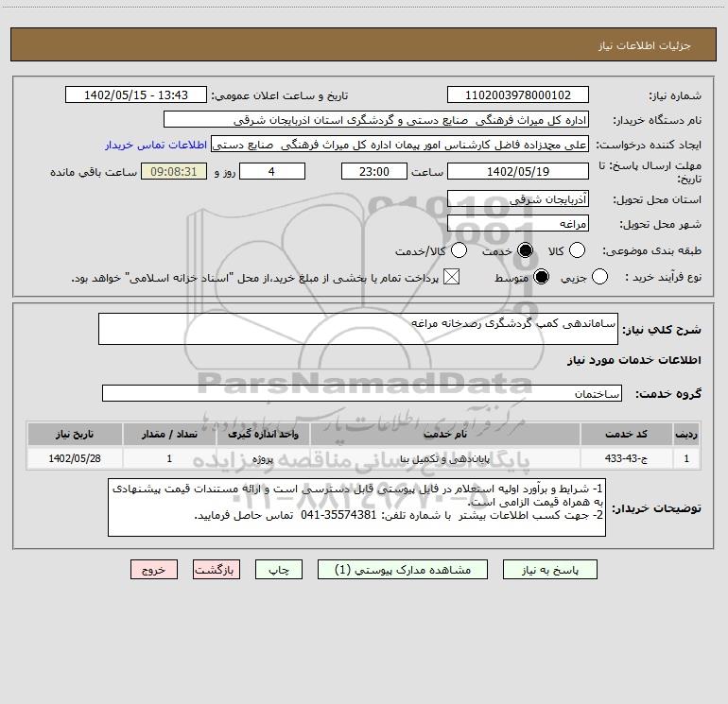Click the buyer organization name field
Image resolution: width=728 pixels, height=704 pixels.
tap(376, 119)
